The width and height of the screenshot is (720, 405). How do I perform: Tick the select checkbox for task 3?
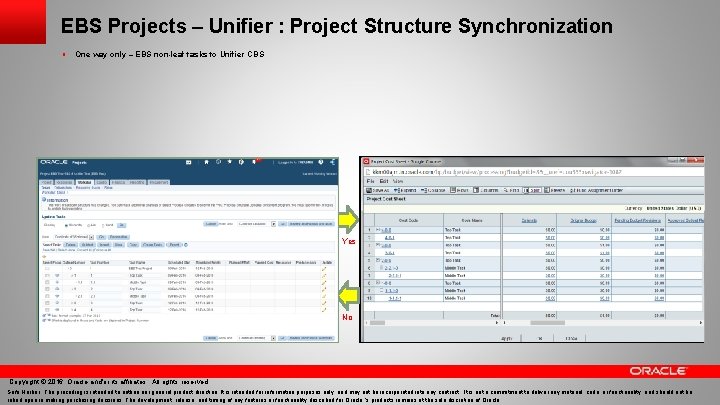click(47, 303)
